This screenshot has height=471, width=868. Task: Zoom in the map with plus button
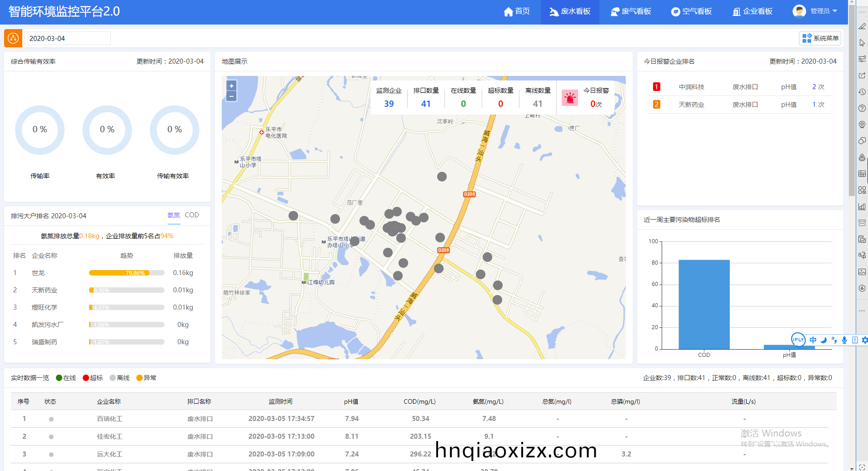pyautogui.click(x=231, y=86)
